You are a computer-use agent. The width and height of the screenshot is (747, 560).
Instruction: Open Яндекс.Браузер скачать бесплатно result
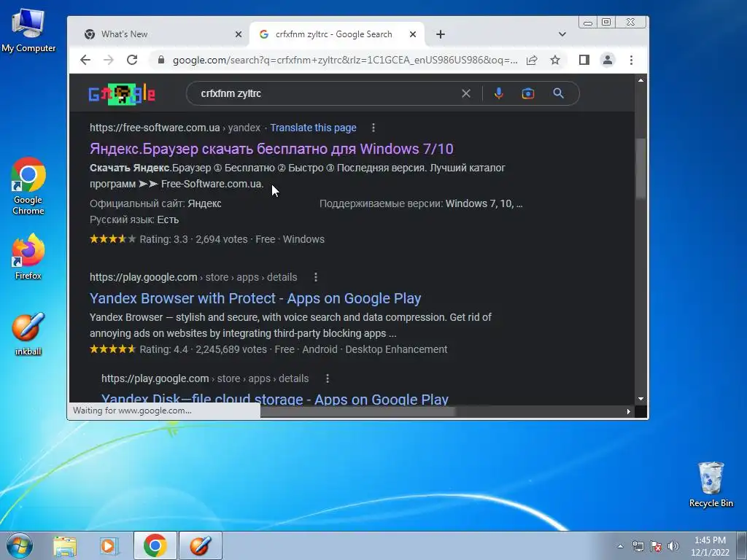pyautogui.click(x=271, y=149)
